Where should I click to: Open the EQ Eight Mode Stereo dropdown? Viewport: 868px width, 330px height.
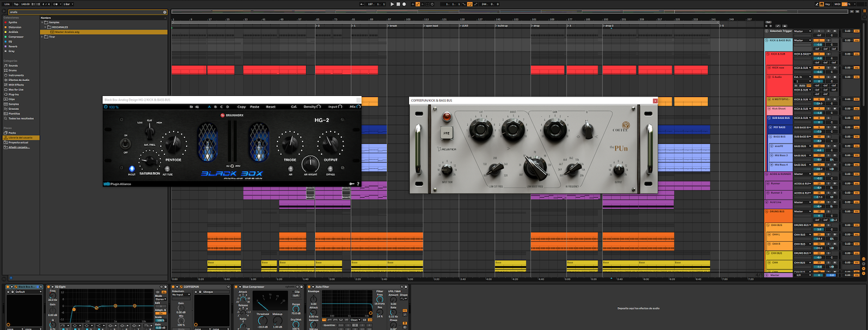(x=161, y=299)
